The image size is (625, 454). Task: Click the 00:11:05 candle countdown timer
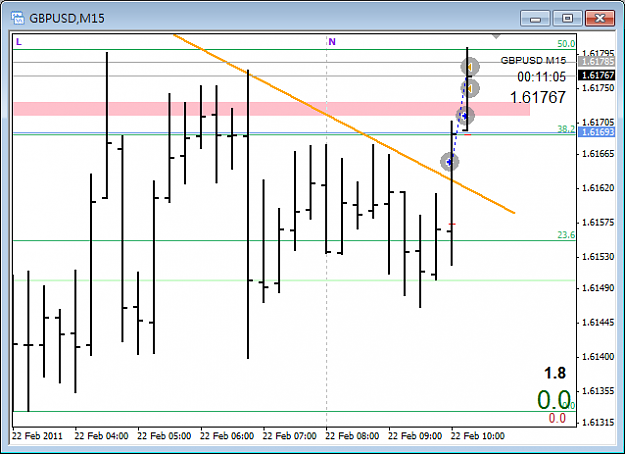(x=541, y=77)
